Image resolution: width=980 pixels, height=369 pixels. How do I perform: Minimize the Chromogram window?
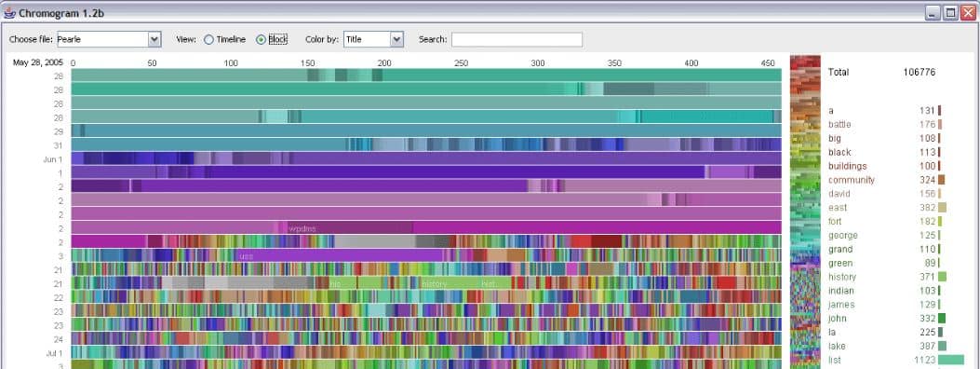pos(933,13)
